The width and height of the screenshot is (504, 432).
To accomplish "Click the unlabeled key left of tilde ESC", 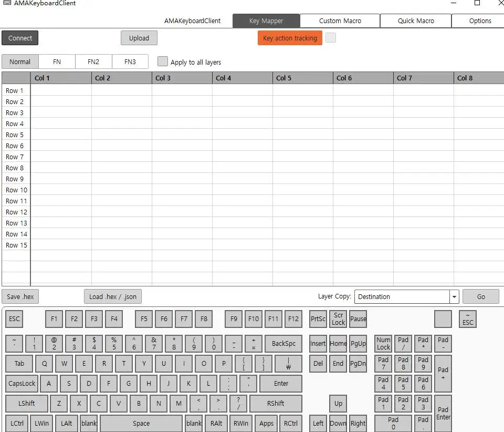I will click(x=443, y=319).
